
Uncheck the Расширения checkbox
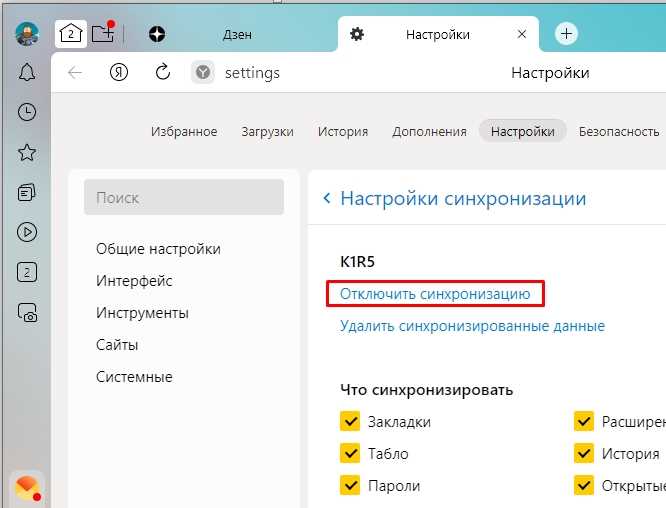coord(584,421)
